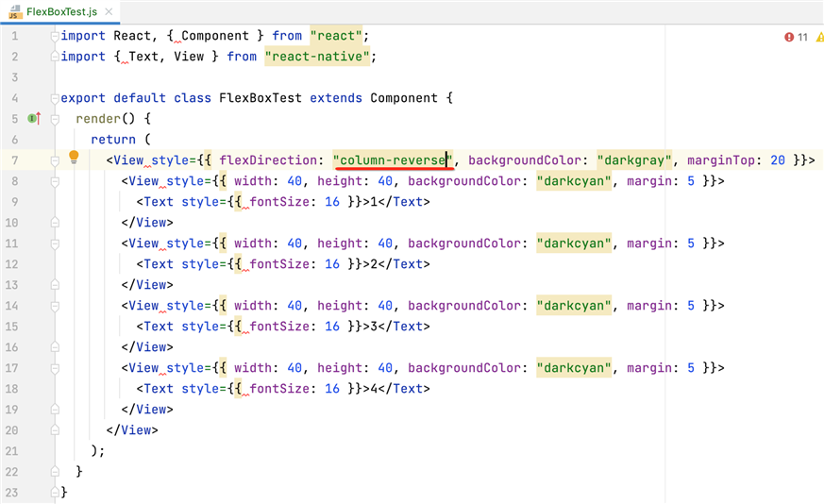Collapse the render() method fold on line 5
The image size is (824, 504).
[55, 119]
